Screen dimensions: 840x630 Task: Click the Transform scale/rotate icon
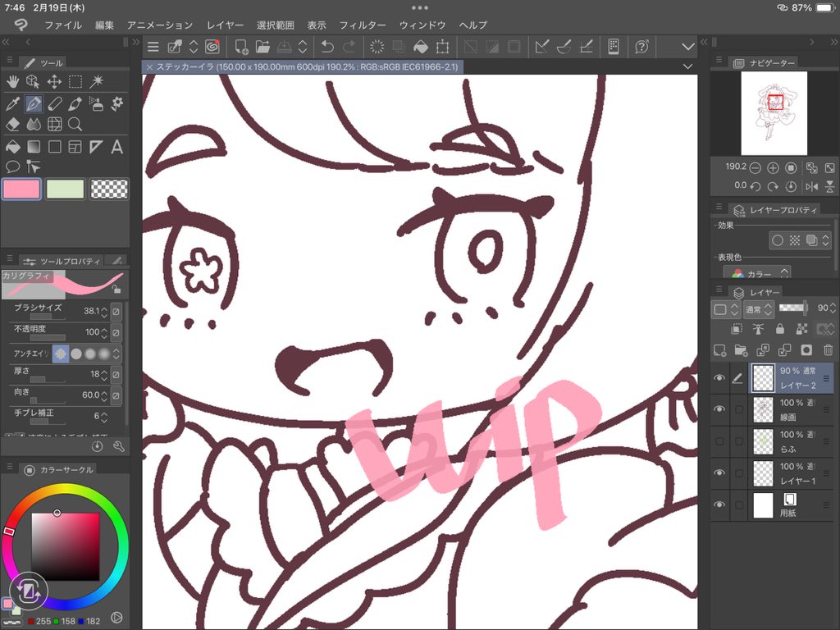point(442,47)
